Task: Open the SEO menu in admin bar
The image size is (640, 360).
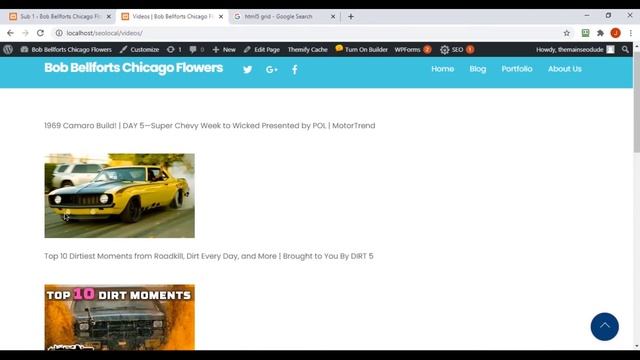Action: pyautogui.click(x=457, y=49)
